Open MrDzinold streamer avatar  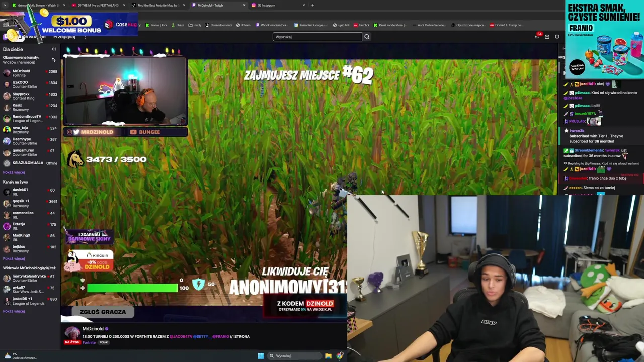pyautogui.click(x=72, y=333)
